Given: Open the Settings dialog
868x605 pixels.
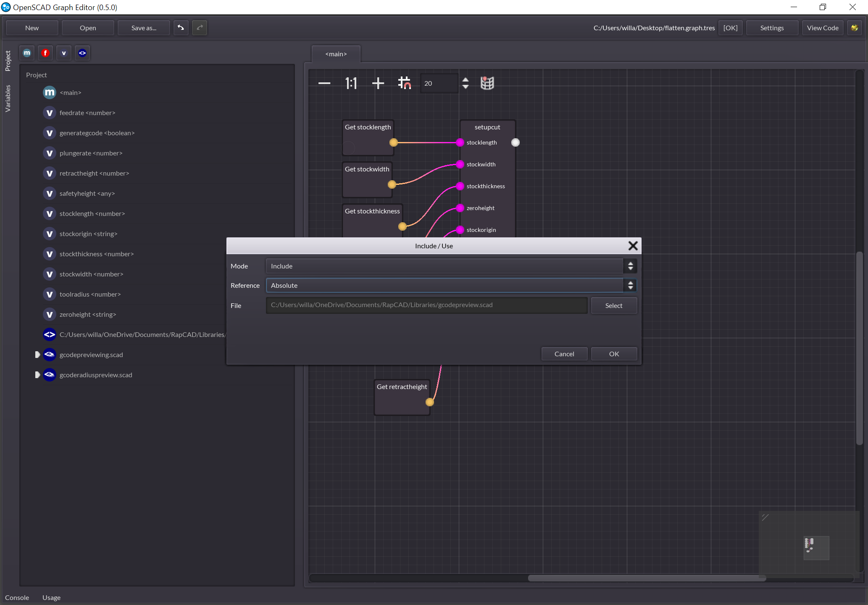Looking at the screenshot, I should (x=772, y=28).
